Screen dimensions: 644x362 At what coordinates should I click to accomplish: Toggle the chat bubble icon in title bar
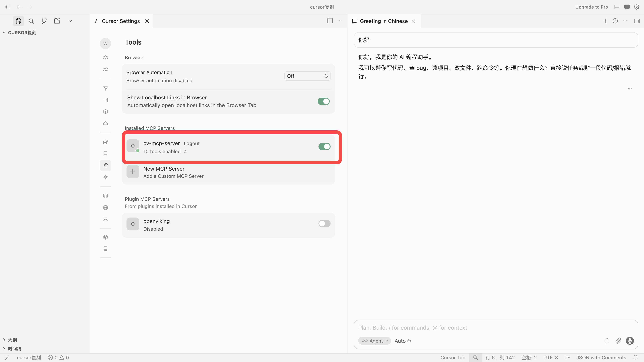click(627, 7)
